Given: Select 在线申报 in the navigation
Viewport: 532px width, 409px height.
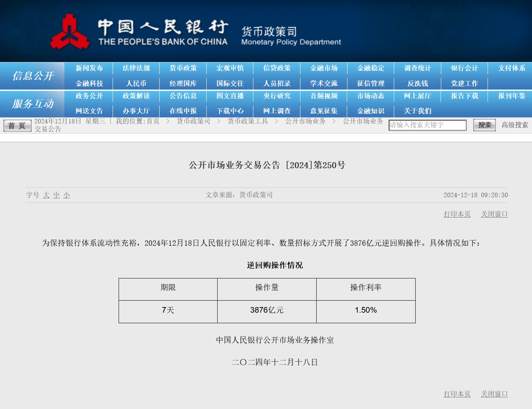Looking at the screenshot, I should (x=183, y=111).
